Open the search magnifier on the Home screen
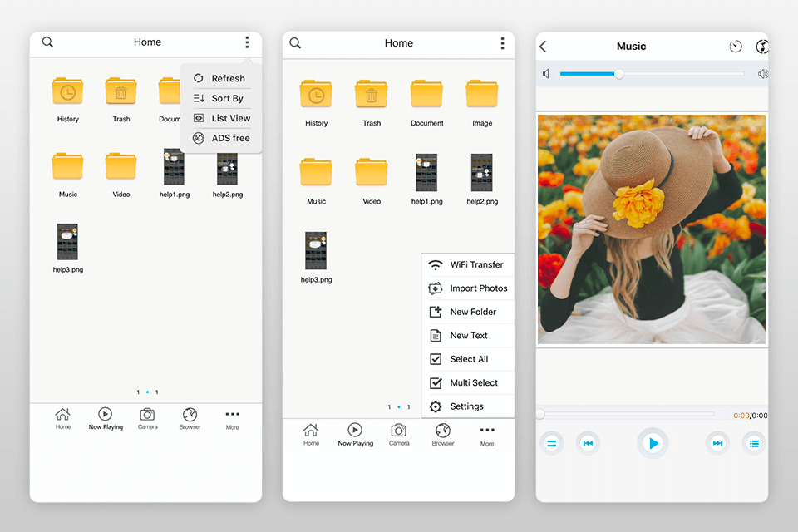Image resolution: width=798 pixels, height=532 pixels. coord(47,42)
